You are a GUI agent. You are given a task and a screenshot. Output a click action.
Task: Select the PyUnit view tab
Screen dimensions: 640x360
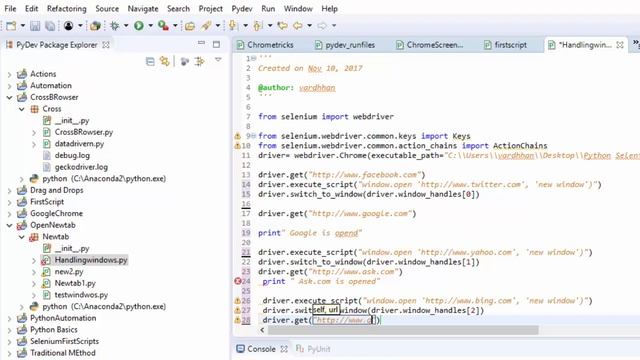pyautogui.click(x=313, y=349)
